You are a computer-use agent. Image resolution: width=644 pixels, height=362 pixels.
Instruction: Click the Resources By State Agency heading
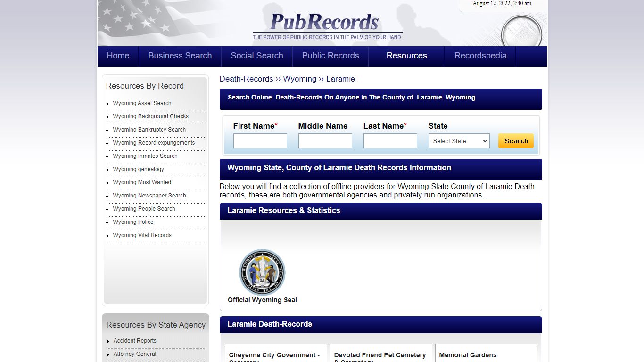coord(156,325)
